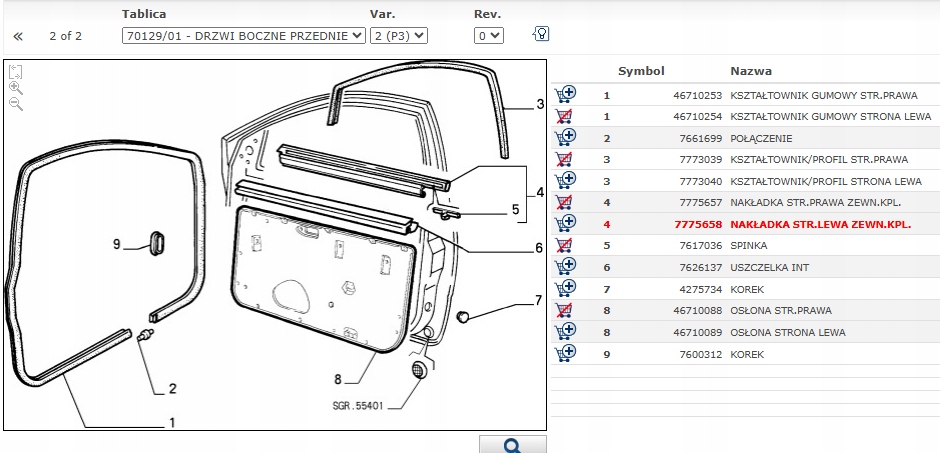
Task: Open the Var. dropdown 2 (P3)
Action: pos(399,36)
